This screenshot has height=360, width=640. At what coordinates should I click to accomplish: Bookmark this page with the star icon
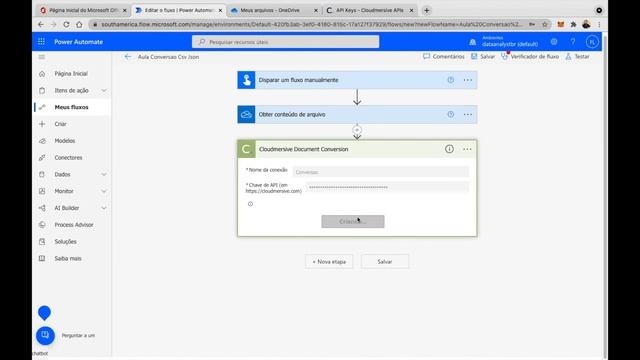pos(545,24)
